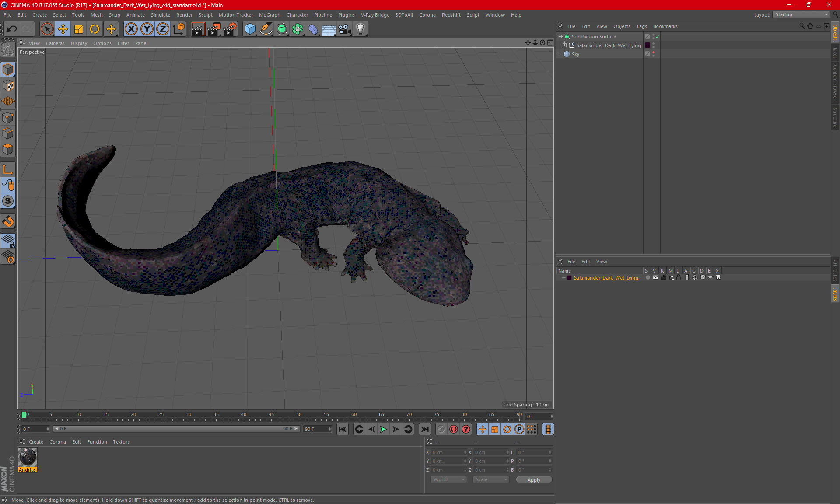Viewport: 840px width, 504px height.
Task: Click the layer color swatch of Salamander_Dark_Wet_Lying
Action: pos(569,278)
